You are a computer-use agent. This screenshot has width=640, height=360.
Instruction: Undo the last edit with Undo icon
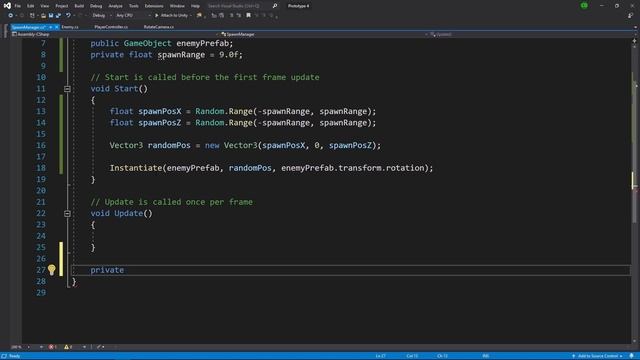point(68,16)
